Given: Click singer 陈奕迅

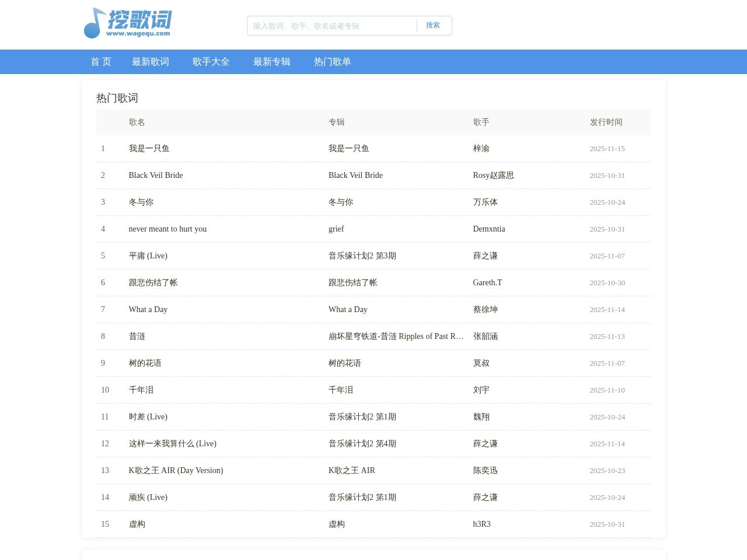Looking at the screenshot, I should pyautogui.click(x=485, y=471).
